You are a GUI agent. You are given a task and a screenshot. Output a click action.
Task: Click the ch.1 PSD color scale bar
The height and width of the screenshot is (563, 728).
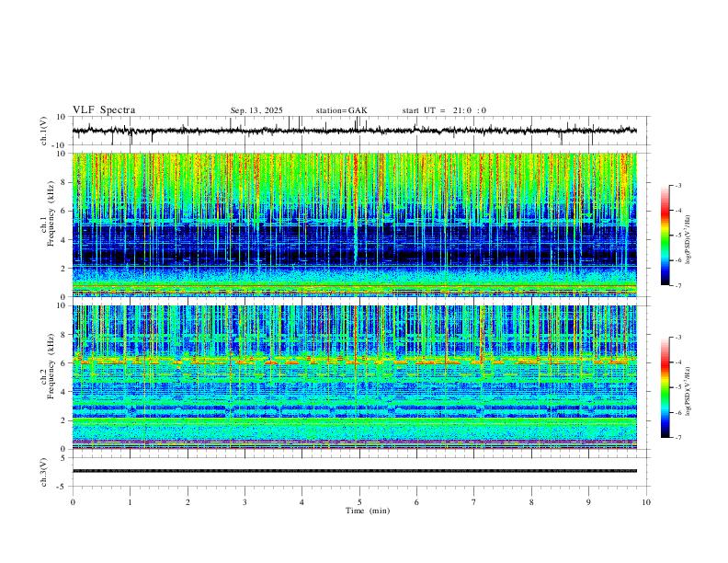665,236
